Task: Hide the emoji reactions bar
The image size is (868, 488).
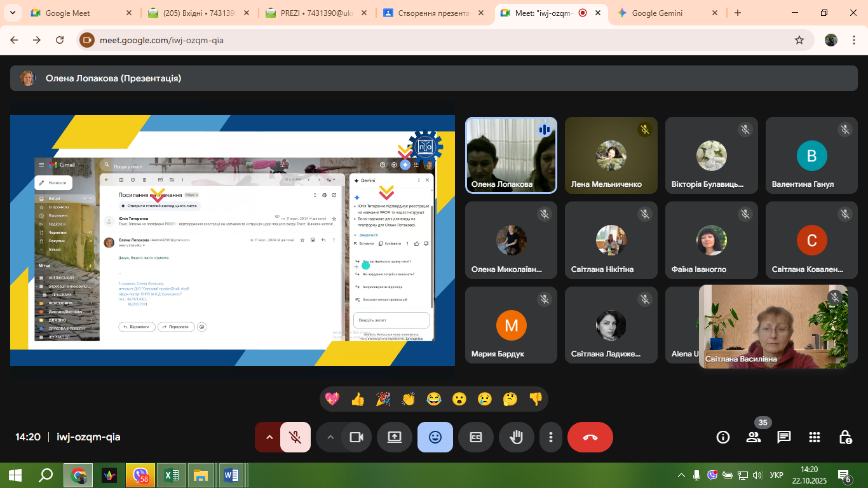Action: 435,437
